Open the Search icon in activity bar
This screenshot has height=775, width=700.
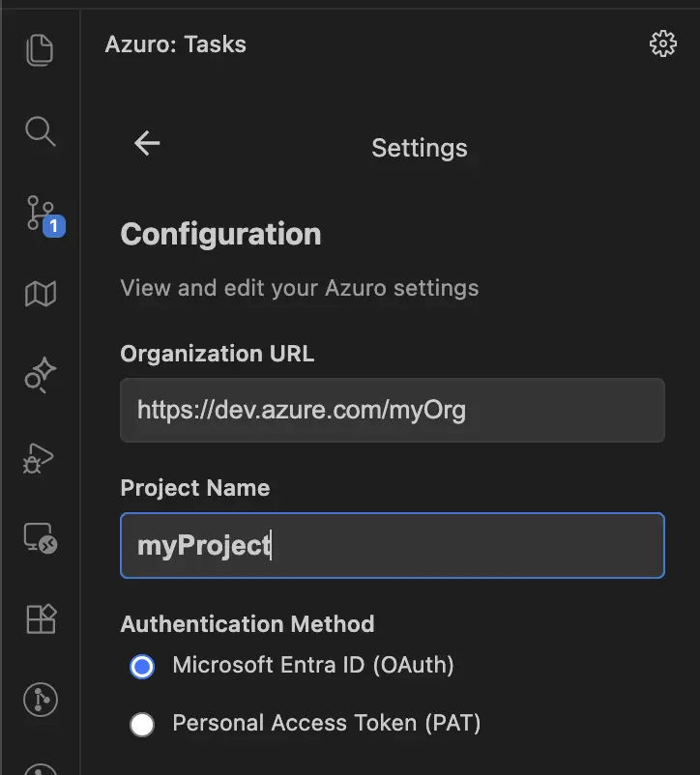(x=40, y=131)
